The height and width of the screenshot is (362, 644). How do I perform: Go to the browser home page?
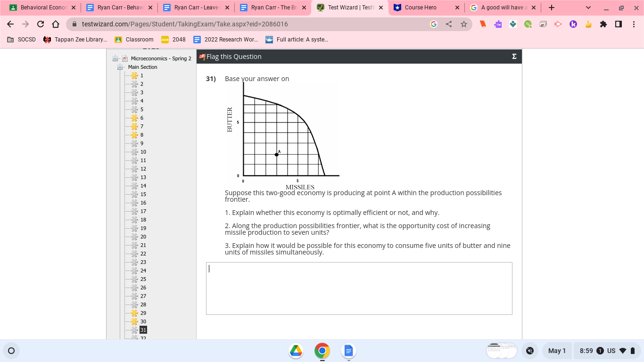coord(56,24)
